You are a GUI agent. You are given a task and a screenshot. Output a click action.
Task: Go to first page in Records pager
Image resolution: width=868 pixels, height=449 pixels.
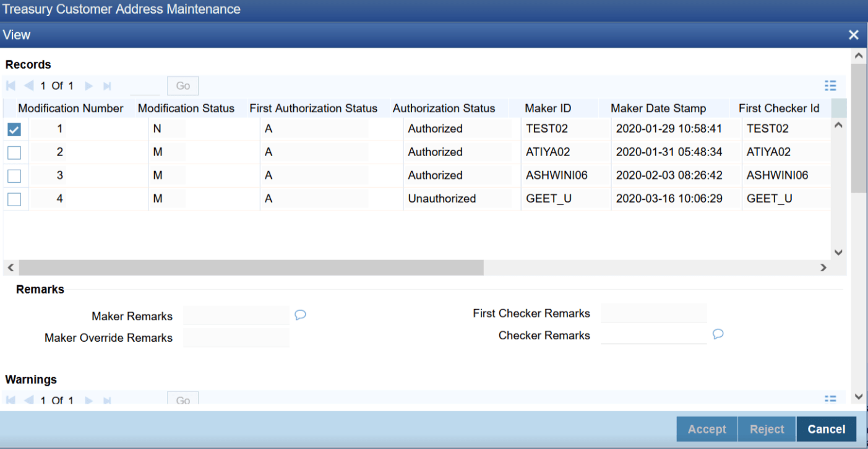(x=11, y=86)
